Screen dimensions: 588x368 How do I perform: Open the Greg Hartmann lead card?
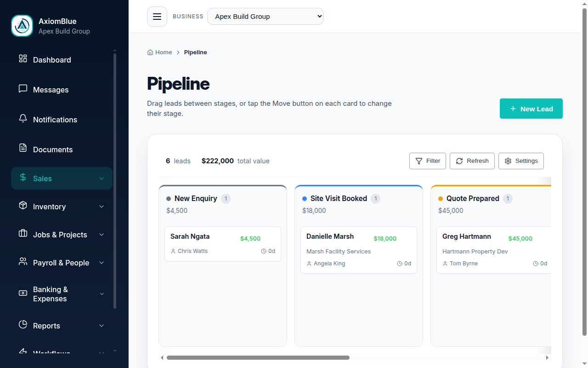click(x=494, y=250)
